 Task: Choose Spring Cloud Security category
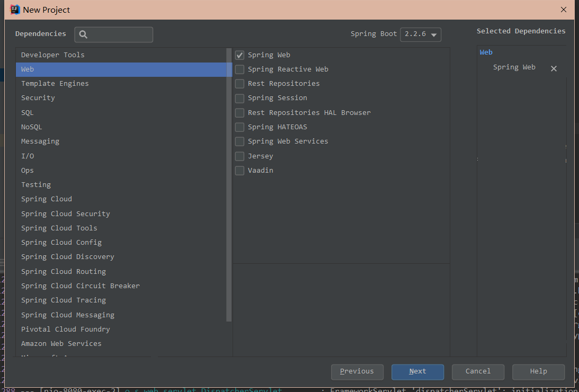[121, 214]
